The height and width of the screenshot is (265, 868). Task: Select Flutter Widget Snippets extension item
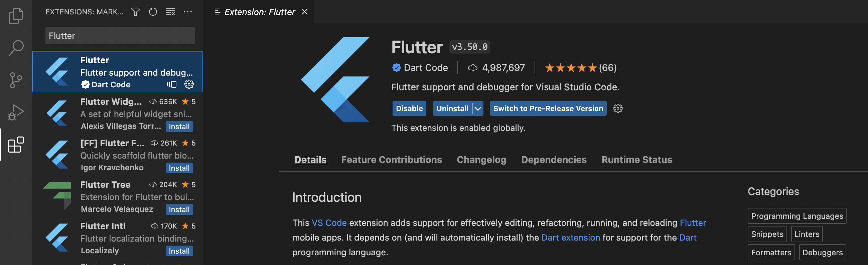(117, 113)
